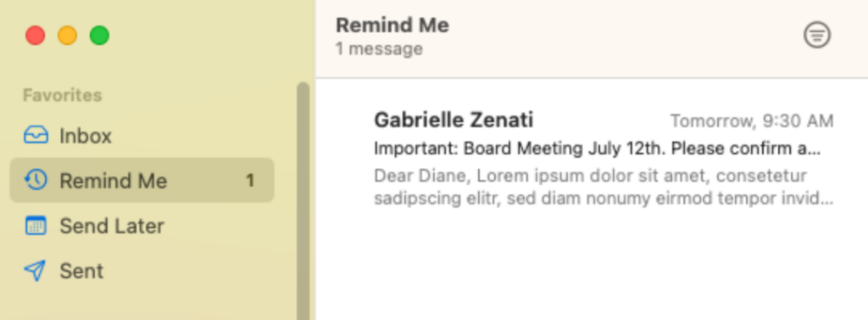868x320 pixels.
Task: Open the Inbox mailbox label
Action: pyautogui.click(x=86, y=136)
